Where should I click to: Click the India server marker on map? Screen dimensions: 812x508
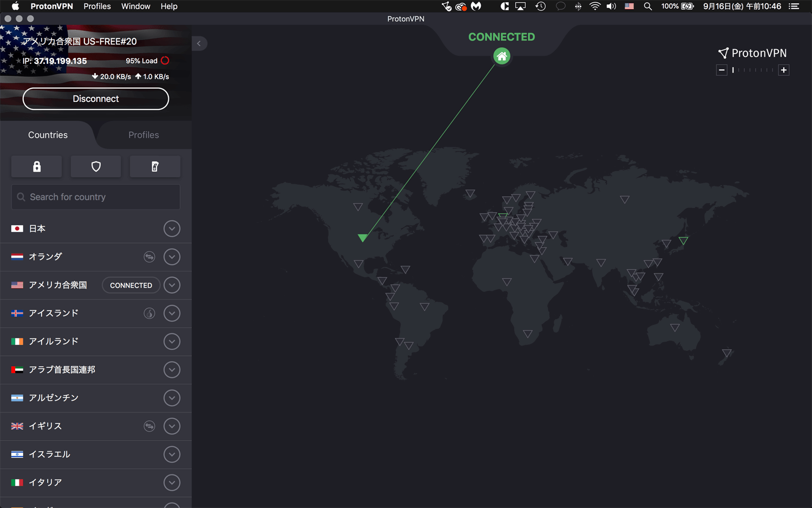coord(601,263)
